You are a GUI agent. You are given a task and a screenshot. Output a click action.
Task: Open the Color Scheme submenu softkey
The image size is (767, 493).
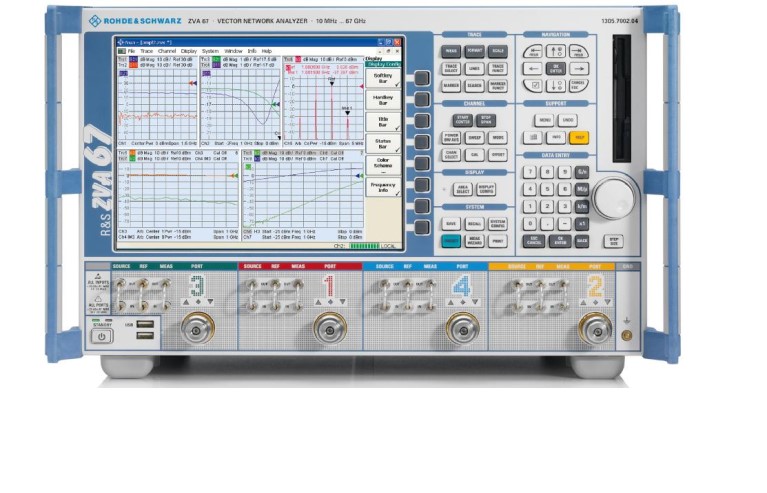point(383,164)
